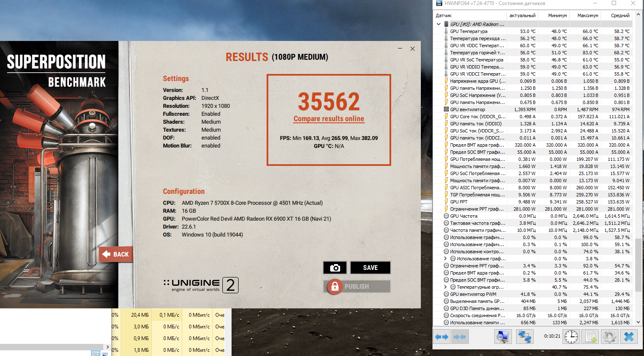Image resolution: width=644 pixels, height=356 pixels.
Task: Click the PowerColor Red Devil GPU configuration text
Action: [x=256, y=219]
